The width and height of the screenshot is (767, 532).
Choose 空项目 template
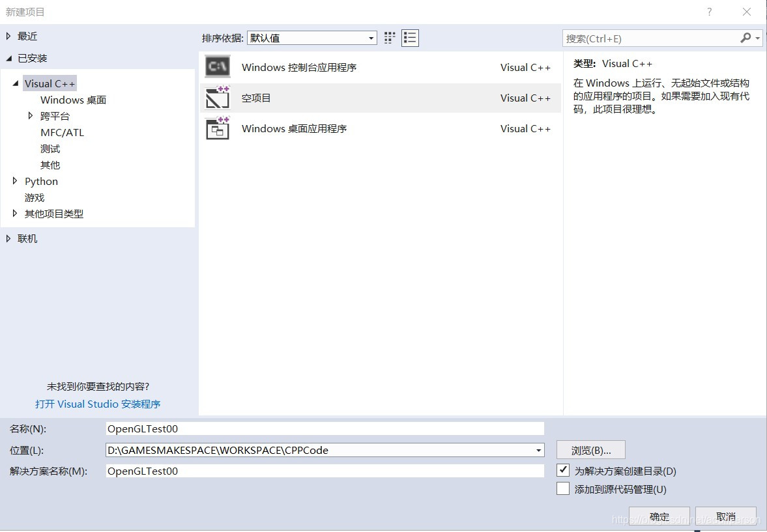click(x=380, y=98)
